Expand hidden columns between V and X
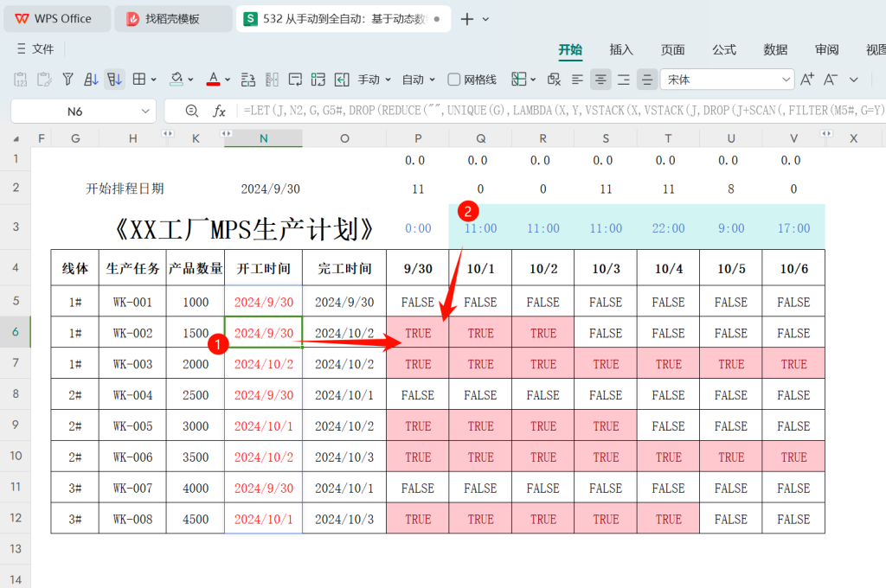 826,134
